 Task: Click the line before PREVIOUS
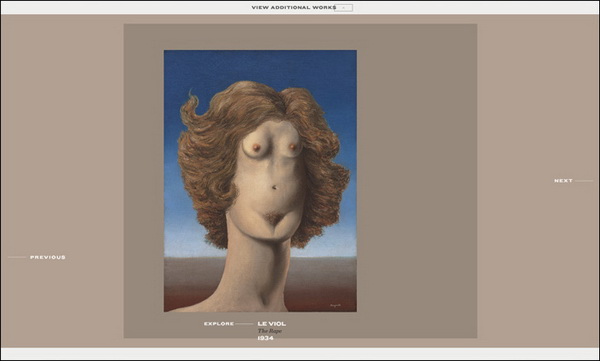(x=17, y=257)
